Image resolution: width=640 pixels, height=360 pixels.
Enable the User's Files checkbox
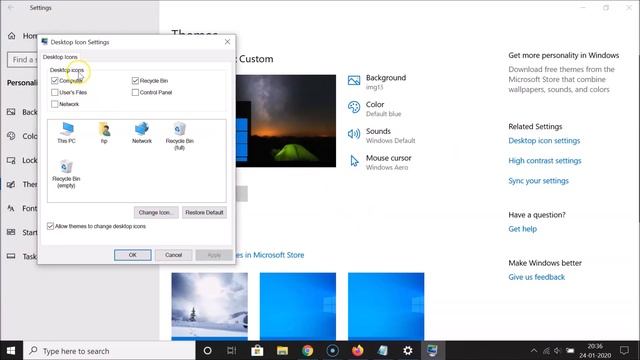[55, 93]
